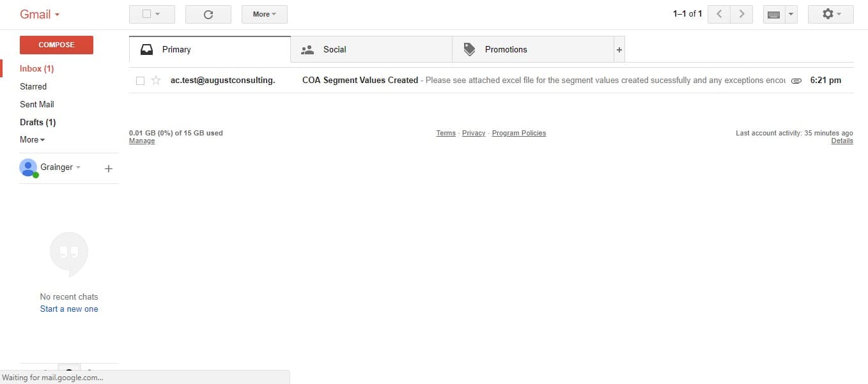868x384 pixels.
Task: Open the COA Segment Values Created email
Action: pyautogui.click(x=491, y=81)
